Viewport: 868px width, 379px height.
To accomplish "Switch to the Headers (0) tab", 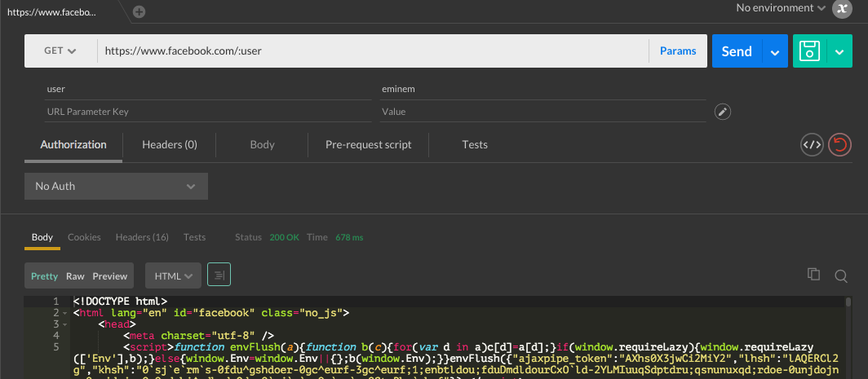I will pos(170,144).
